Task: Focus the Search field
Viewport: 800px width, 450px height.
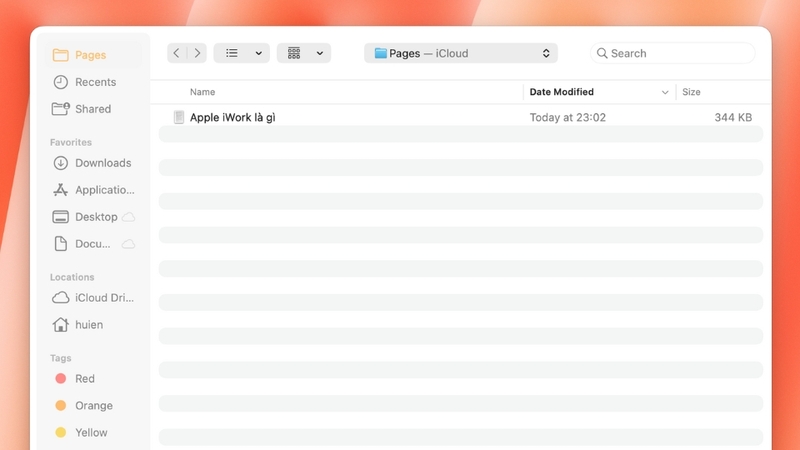Action: 672,53
